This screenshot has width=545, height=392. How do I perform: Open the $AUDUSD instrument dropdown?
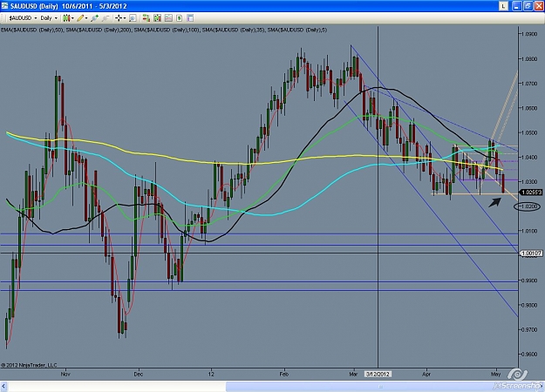pyautogui.click(x=23, y=18)
